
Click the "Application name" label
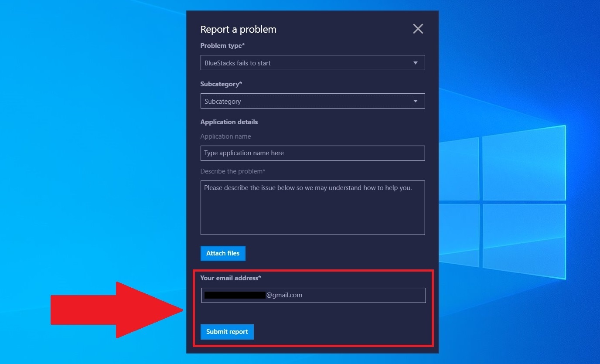tap(225, 136)
